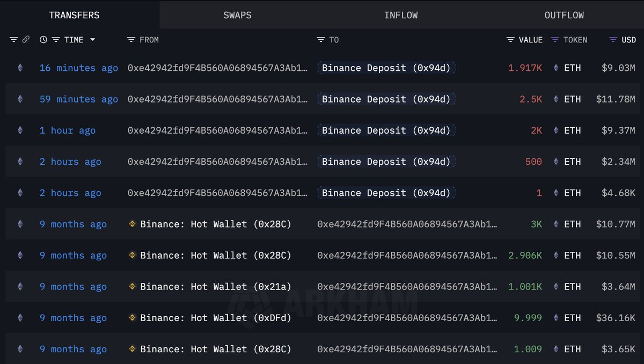Click Ethereum chain icon of 16 minutes ago row
Image resolution: width=644 pixels, height=364 pixels.
coord(20,68)
